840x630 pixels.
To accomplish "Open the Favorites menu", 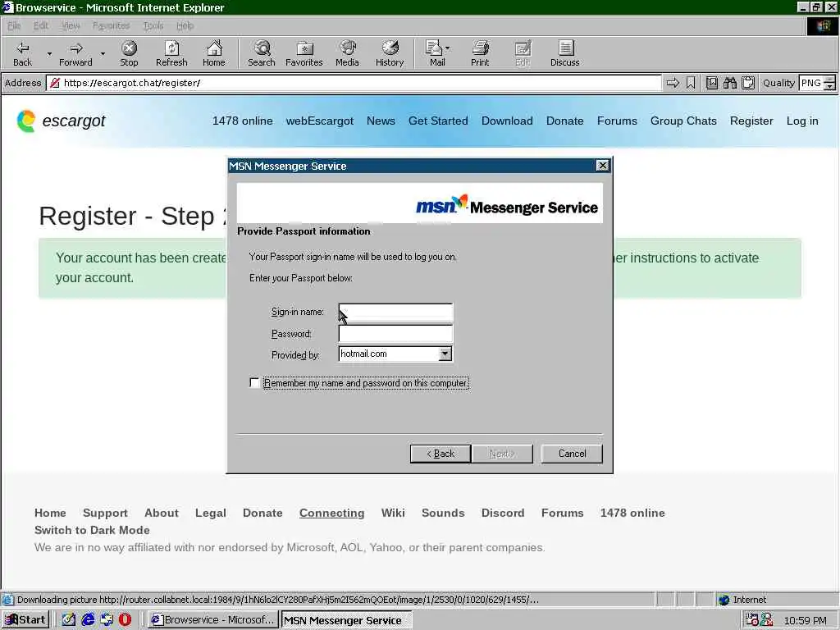I will pos(111,25).
